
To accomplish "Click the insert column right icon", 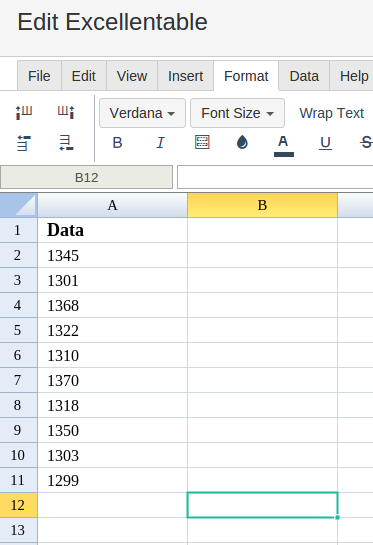I will pyautogui.click(x=66, y=113).
